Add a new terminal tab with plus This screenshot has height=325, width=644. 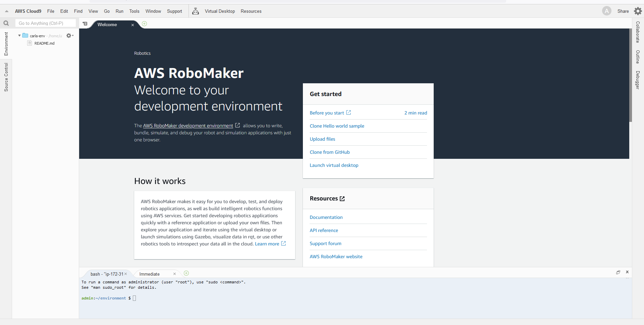click(186, 273)
